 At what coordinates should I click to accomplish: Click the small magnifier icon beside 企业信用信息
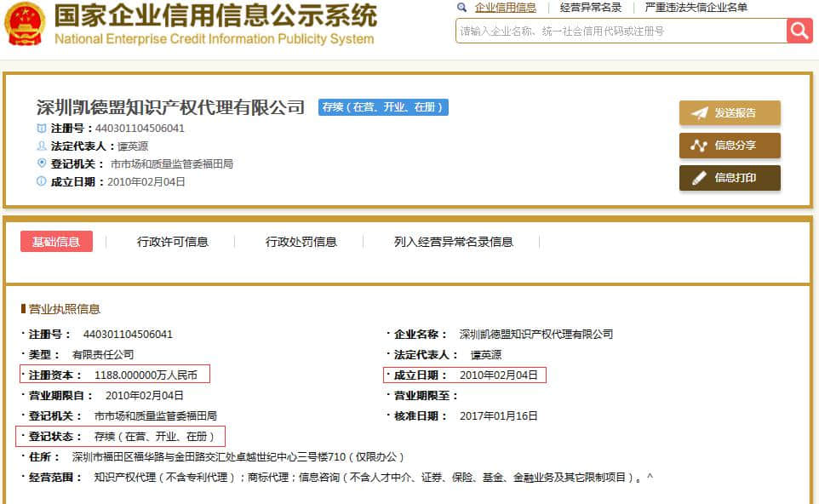click(462, 8)
